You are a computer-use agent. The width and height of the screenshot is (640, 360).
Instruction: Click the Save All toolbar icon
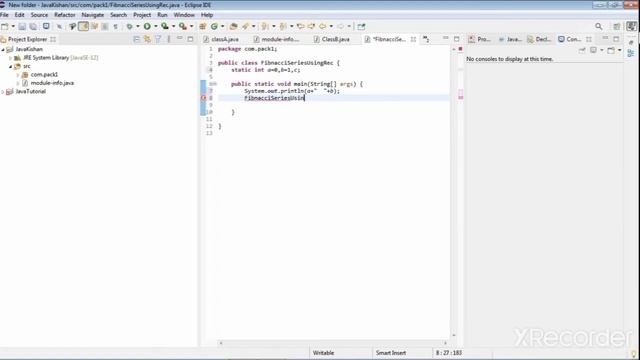33,27
